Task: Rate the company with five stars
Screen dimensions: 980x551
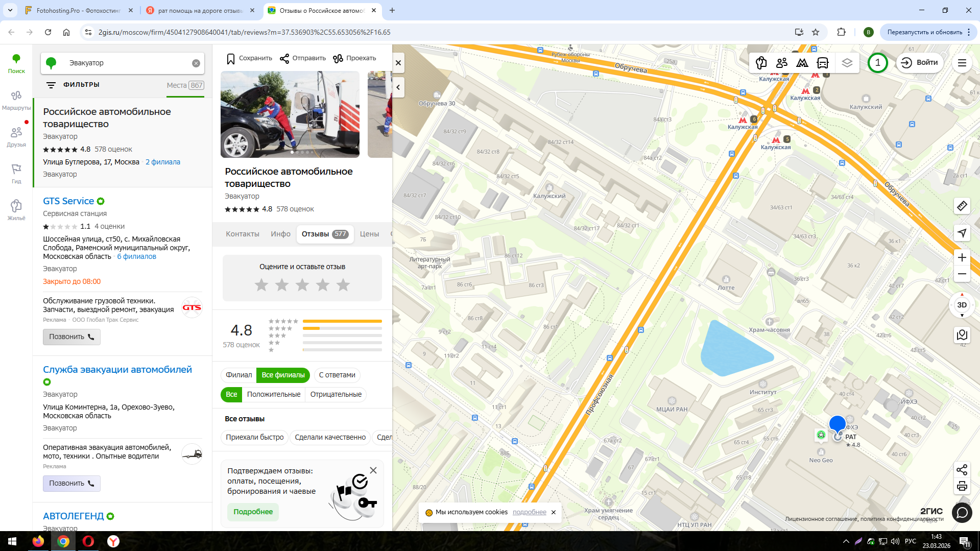Action: coord(343,285)
